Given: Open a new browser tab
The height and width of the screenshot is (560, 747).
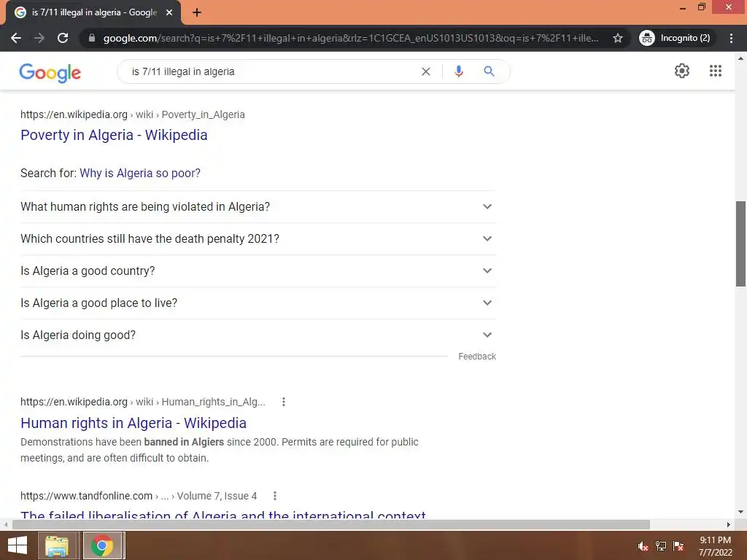Looking at the screenshot, I should (197, 12).
